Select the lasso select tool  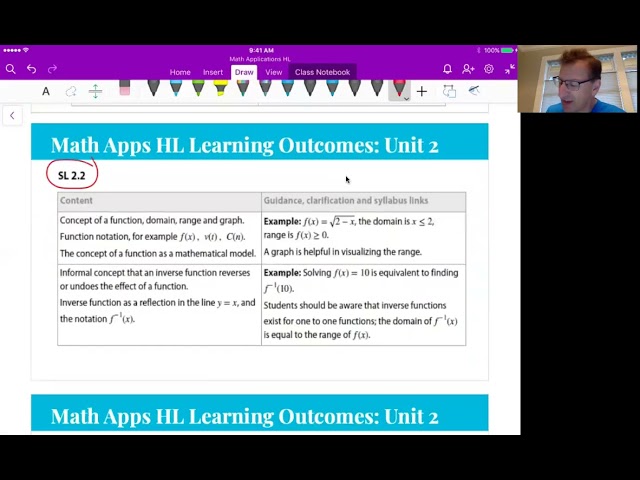click(x=71, y=91)
